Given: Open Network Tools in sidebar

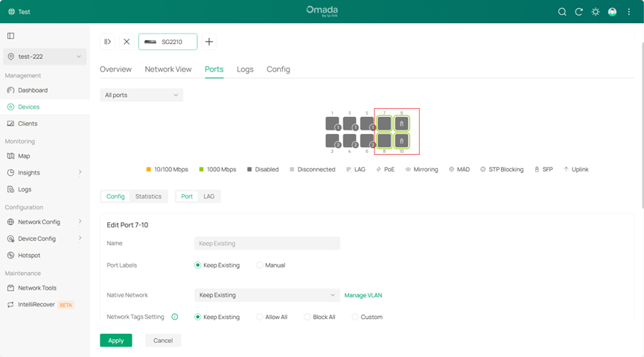Looking at the screenshot, I should click(x=37, y=288).
